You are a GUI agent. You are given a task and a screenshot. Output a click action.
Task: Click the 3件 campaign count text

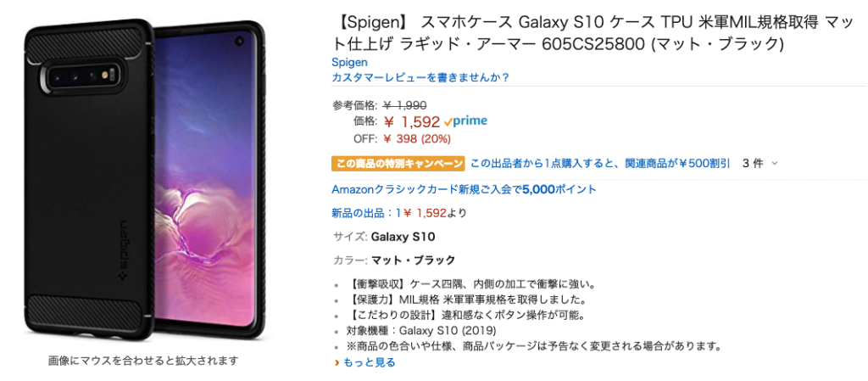(x=752, y=164)
